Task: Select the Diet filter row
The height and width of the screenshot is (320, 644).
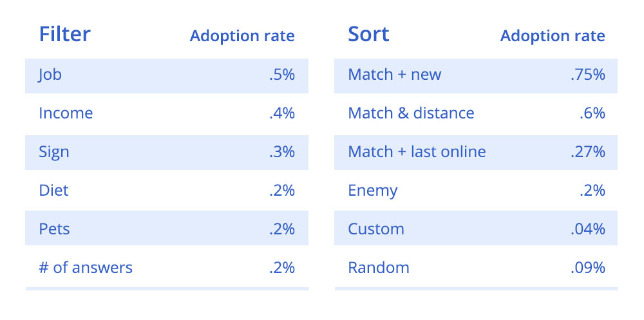Action: 167,191
